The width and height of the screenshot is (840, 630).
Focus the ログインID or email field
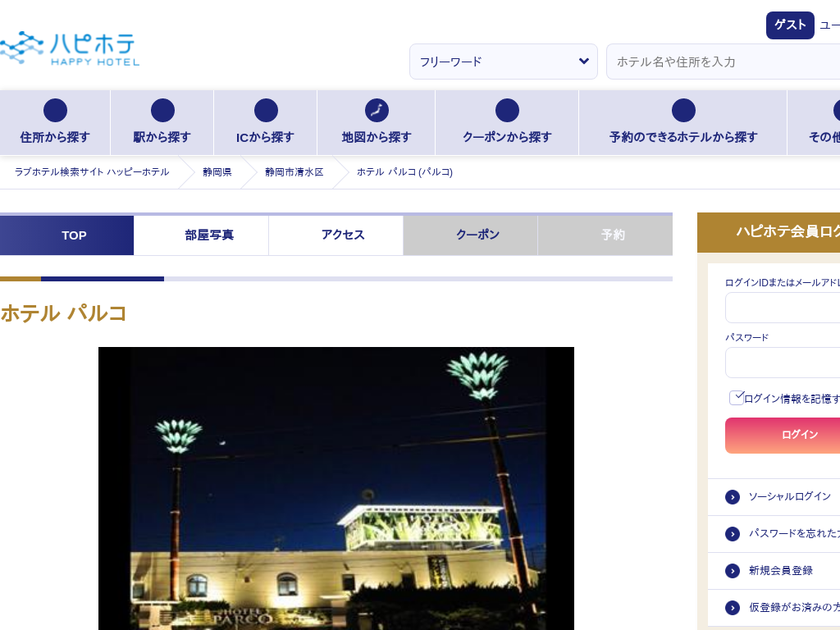coord(783,308)
